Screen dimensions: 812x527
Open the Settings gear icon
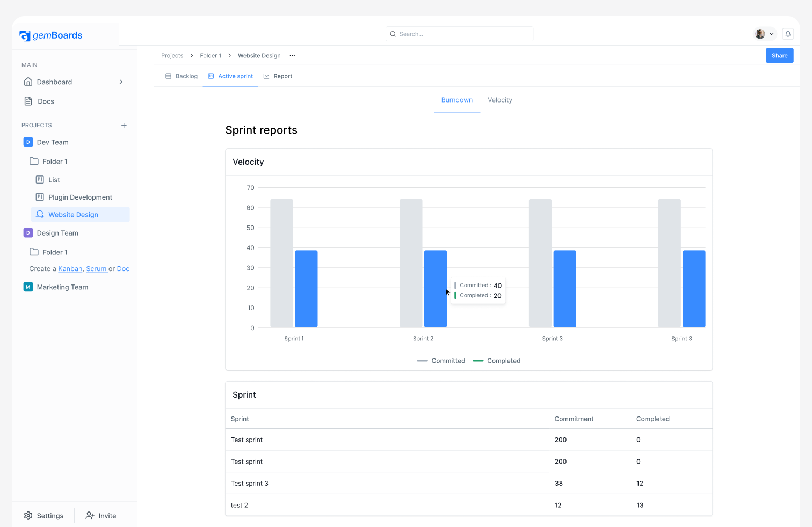click(x=28, y=515)
